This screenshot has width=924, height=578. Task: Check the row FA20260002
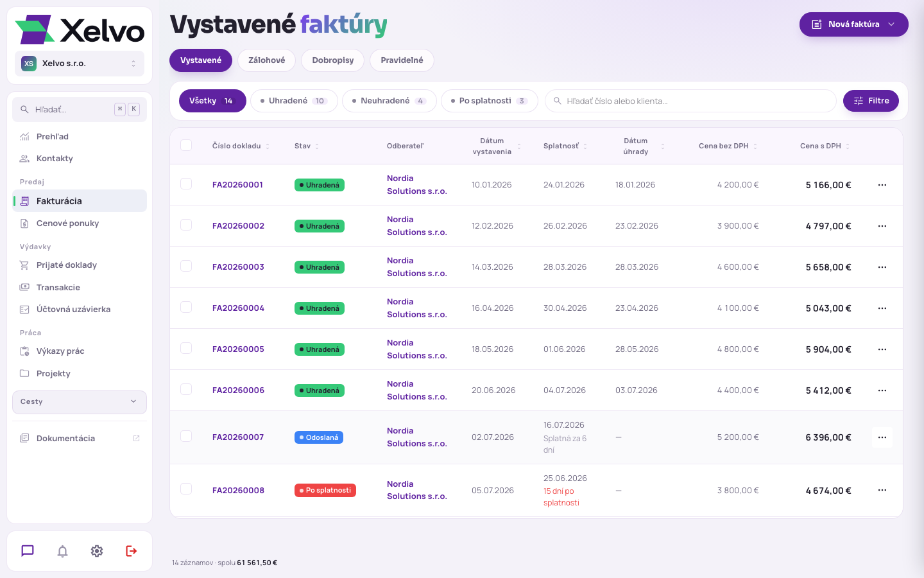pos(186,225)
